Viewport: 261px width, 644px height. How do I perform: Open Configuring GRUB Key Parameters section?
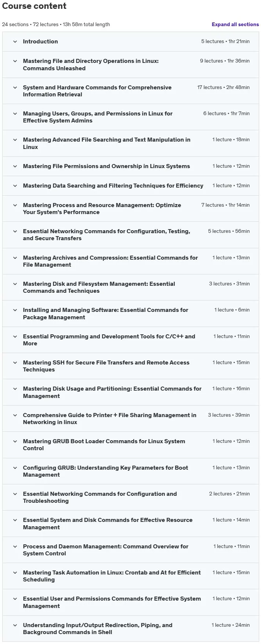(131, 471)
